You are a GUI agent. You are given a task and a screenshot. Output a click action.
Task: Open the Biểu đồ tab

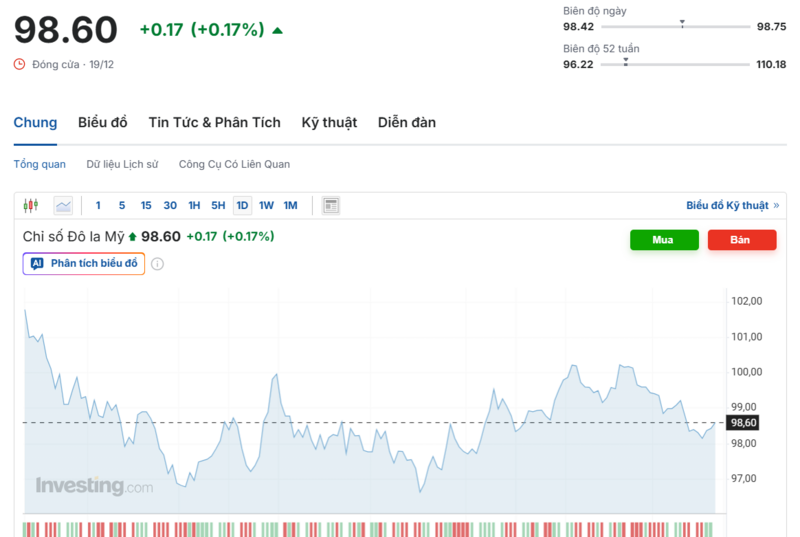(103, 122)
